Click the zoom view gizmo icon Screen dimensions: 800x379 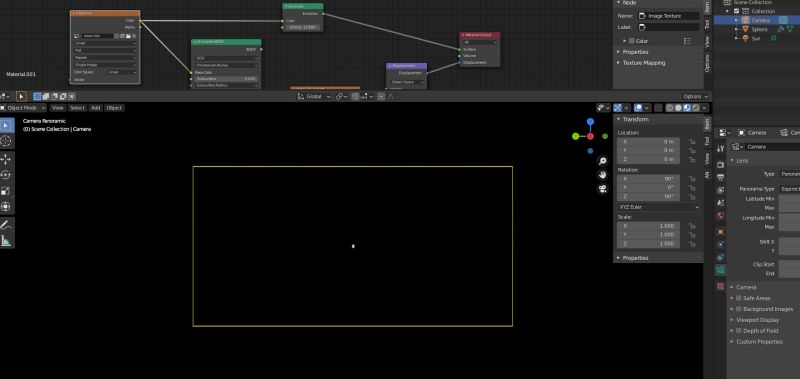tap(603, 161)
